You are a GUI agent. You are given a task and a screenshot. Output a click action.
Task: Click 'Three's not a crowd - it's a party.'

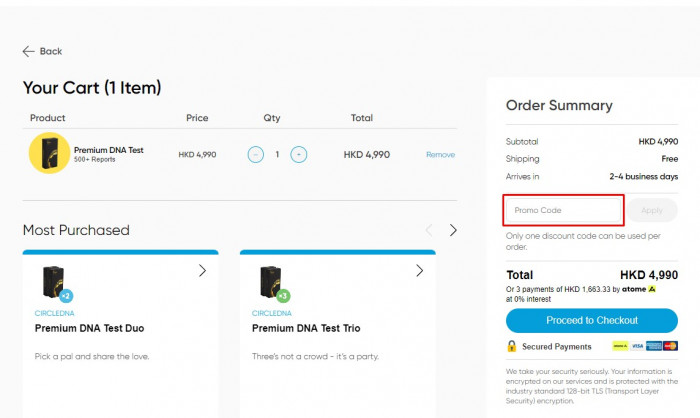tap(315, 356)
